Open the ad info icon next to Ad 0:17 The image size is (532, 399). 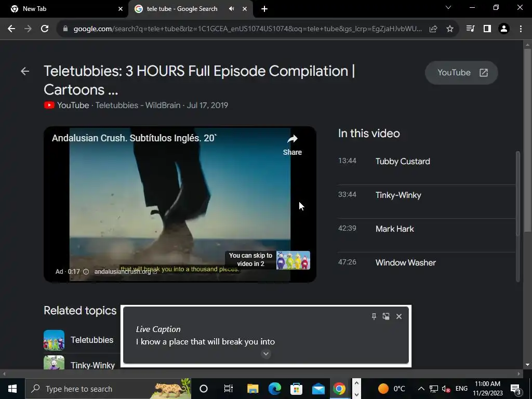[x=86, y=272]
